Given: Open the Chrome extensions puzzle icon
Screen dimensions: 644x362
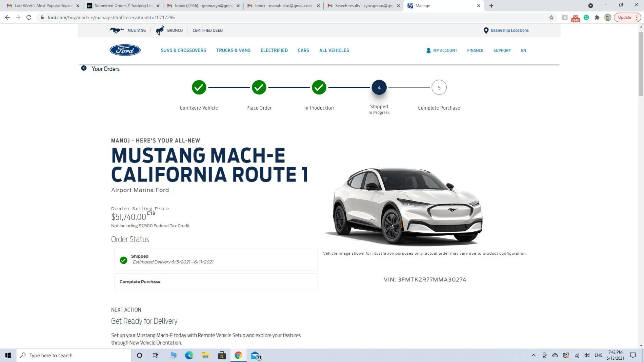Looking at the screenshot, I should click(x=597, y=17).
